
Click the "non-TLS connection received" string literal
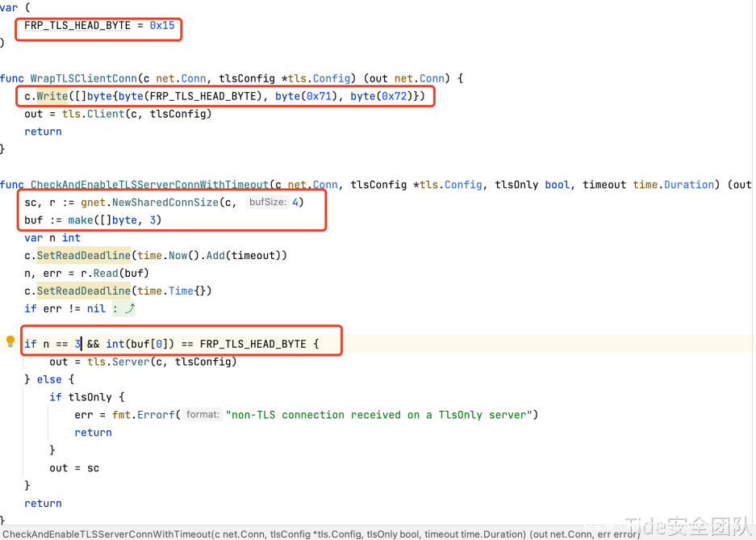pyautogui.click(x=381, y=415)
